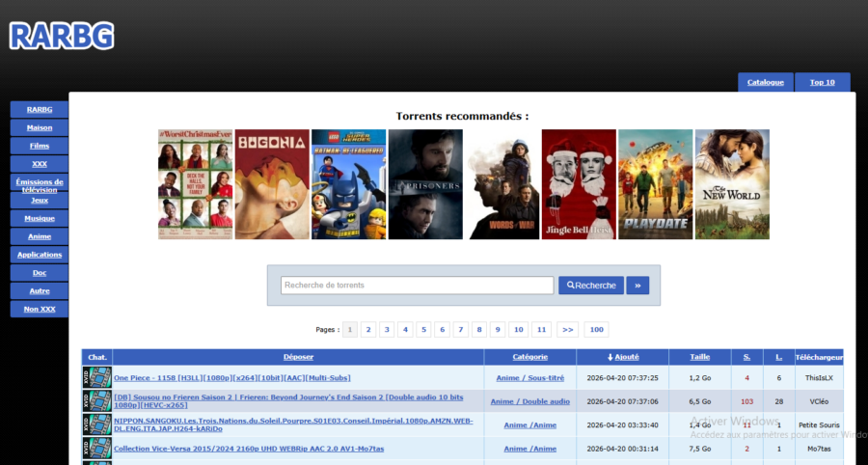Click the category icon beside Collection Vice-Versa

pos(97,449)
